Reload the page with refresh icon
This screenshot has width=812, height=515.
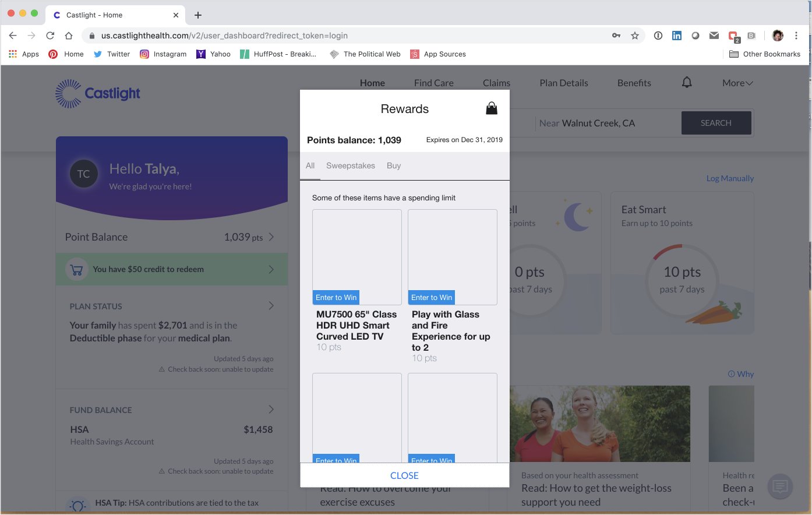(x=50, y=36)
